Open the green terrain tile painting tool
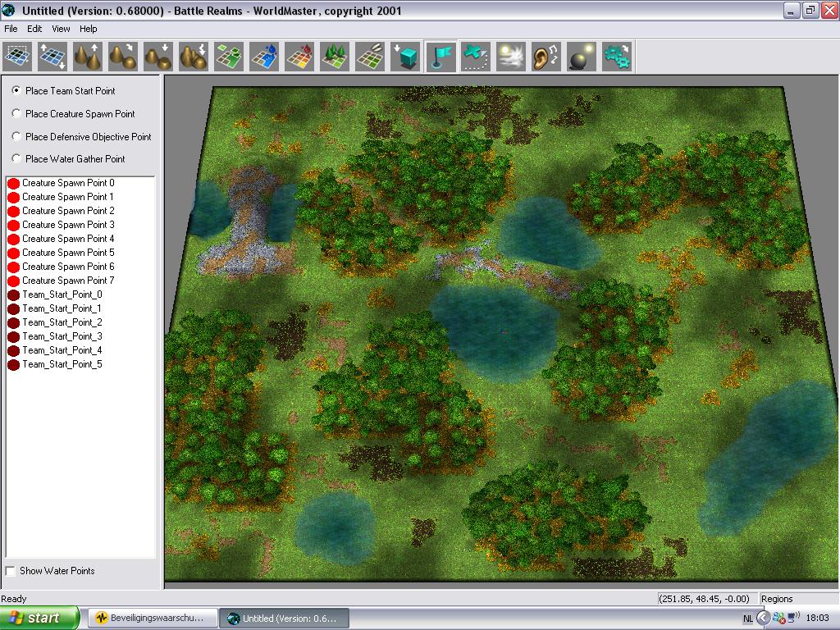The image size is (840, 630). coord(229,57)
